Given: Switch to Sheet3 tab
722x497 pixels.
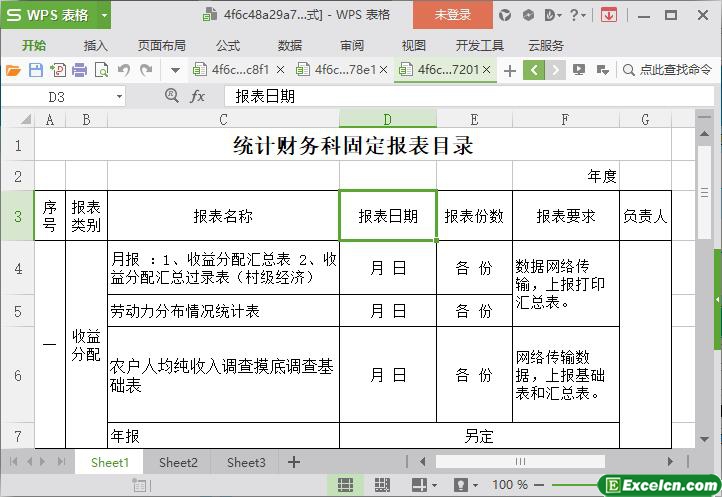Looking at the screenshot, I should [246, 462].
